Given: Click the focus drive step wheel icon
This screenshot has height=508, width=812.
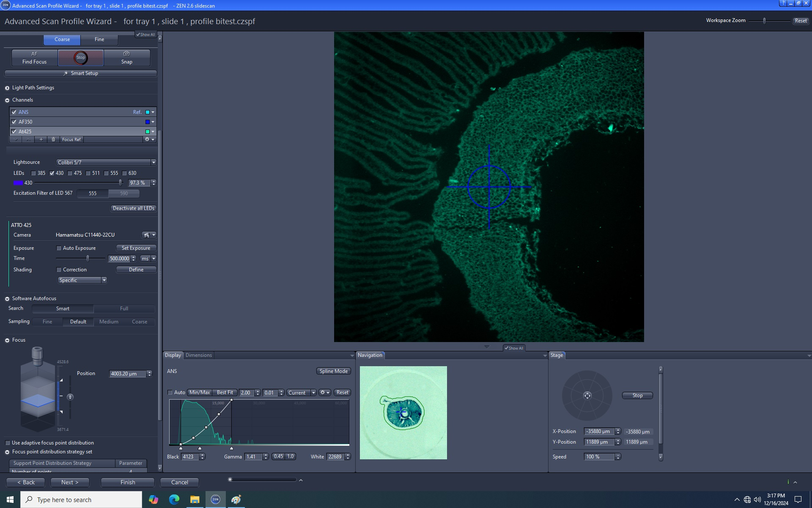Looking at the screenshot, I should pyautogui.click(x=70, y=397).
